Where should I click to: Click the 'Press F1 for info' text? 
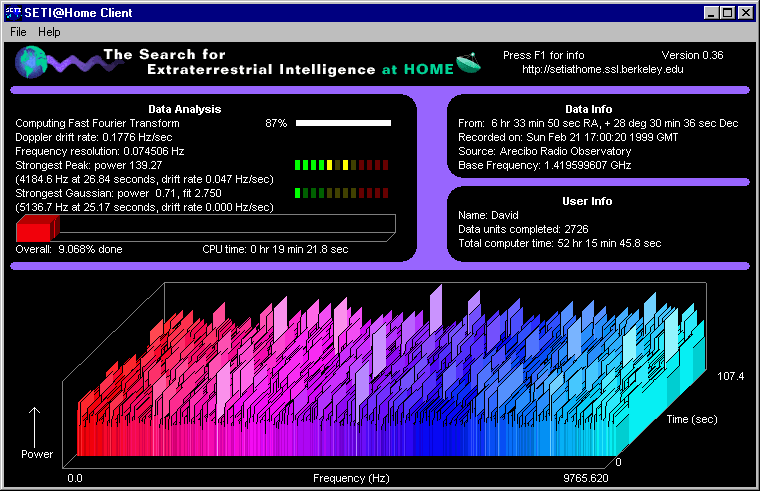543,55
